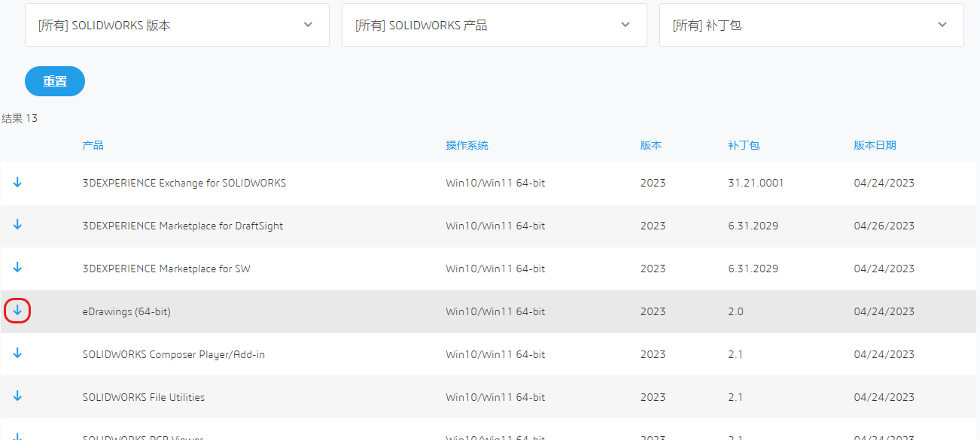
Task: Sort by 版本日期 column header
Action: pos(875,145)
